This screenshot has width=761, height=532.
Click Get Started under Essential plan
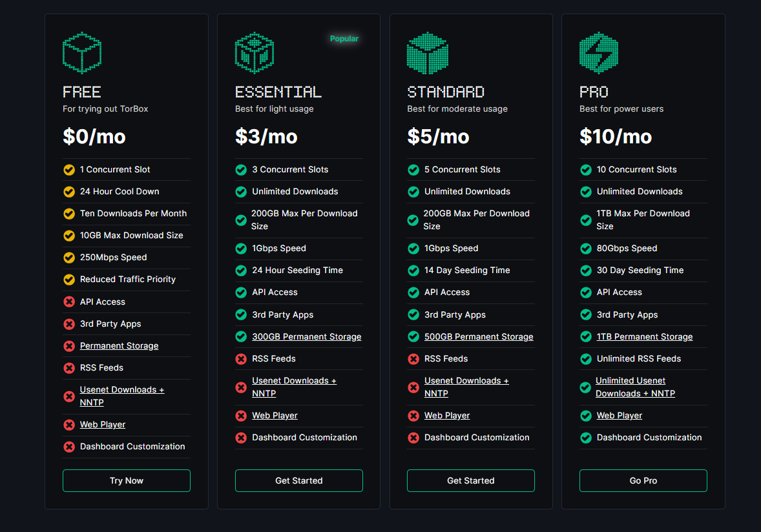299,480
